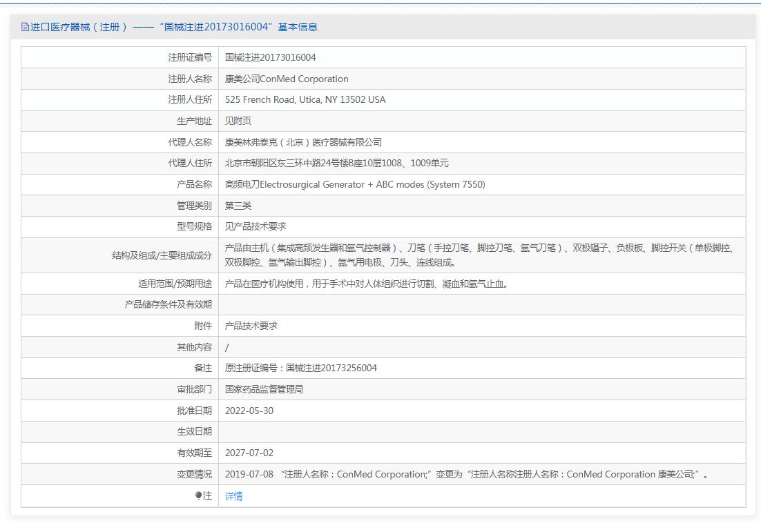The image size is (761, 532).
Task: Click the 第三类 management category value
Action: click(x=238, y=206)
